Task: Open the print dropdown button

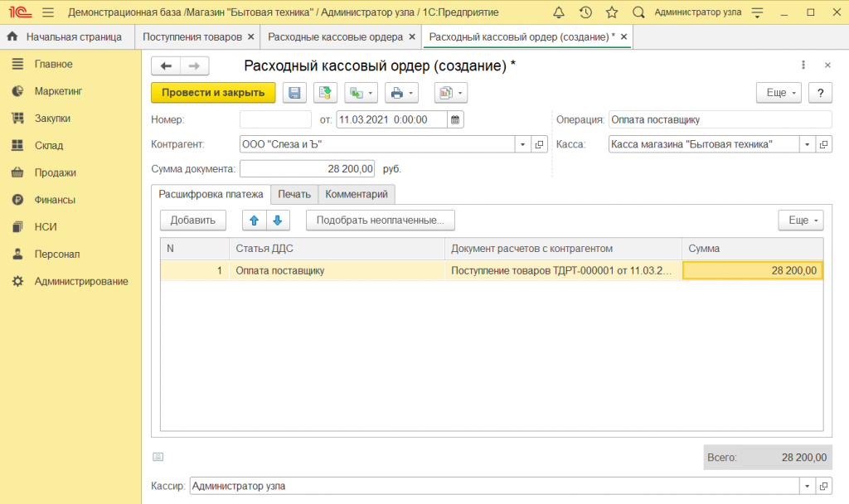Action: 401,93
